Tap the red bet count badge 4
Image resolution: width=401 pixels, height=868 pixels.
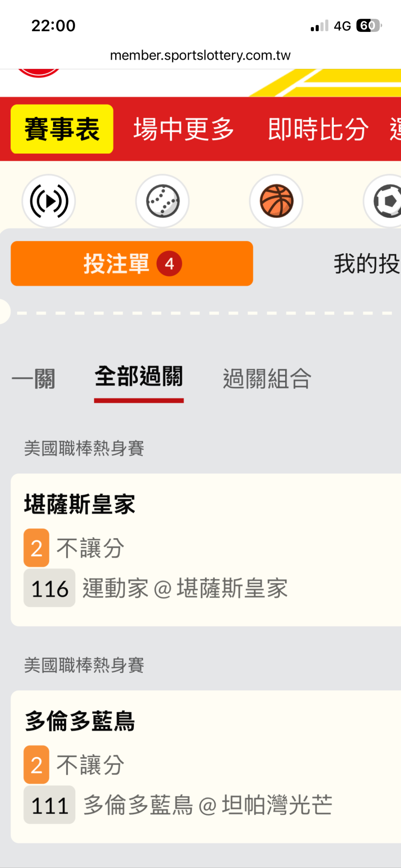169,264
